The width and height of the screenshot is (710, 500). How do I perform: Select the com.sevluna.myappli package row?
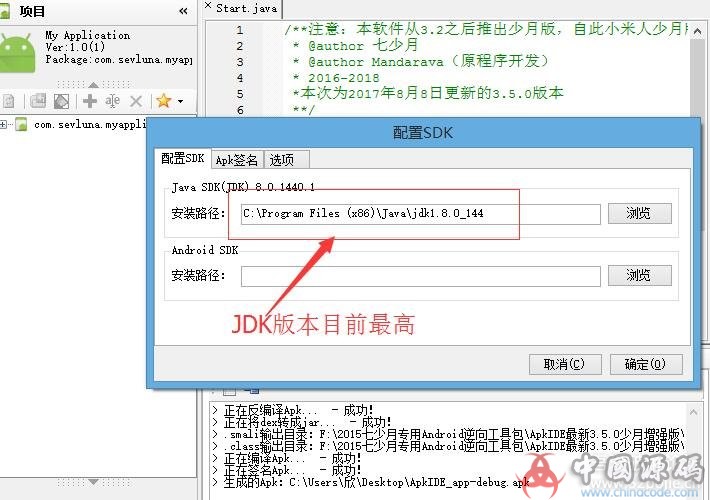click(90, 124)
